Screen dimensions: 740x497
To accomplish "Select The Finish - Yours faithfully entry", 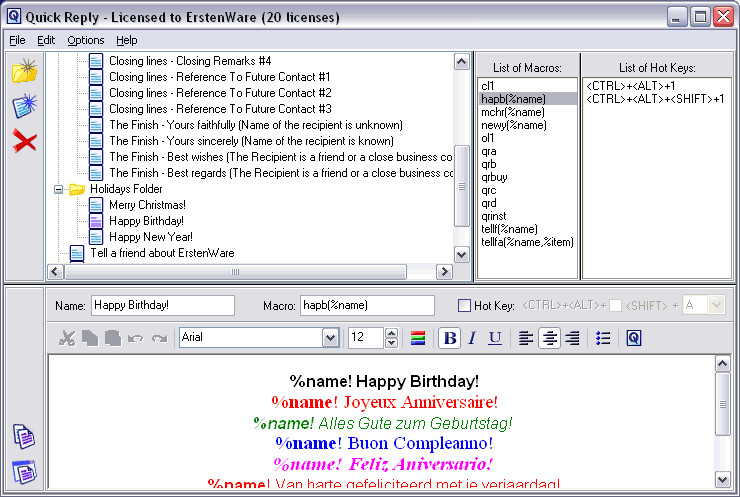I will tap(256, 125).
